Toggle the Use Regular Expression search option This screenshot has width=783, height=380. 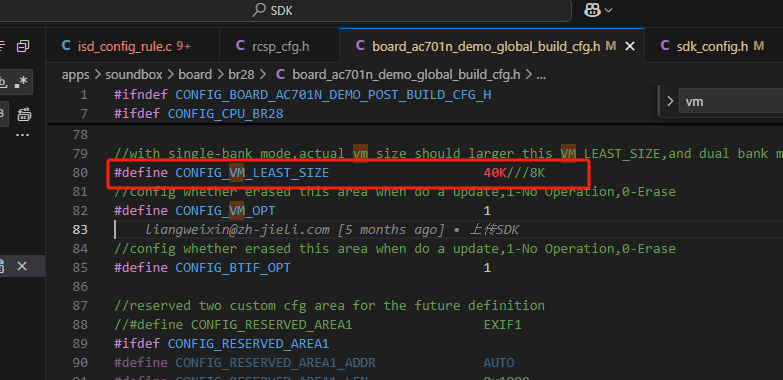tap(21, 82)
